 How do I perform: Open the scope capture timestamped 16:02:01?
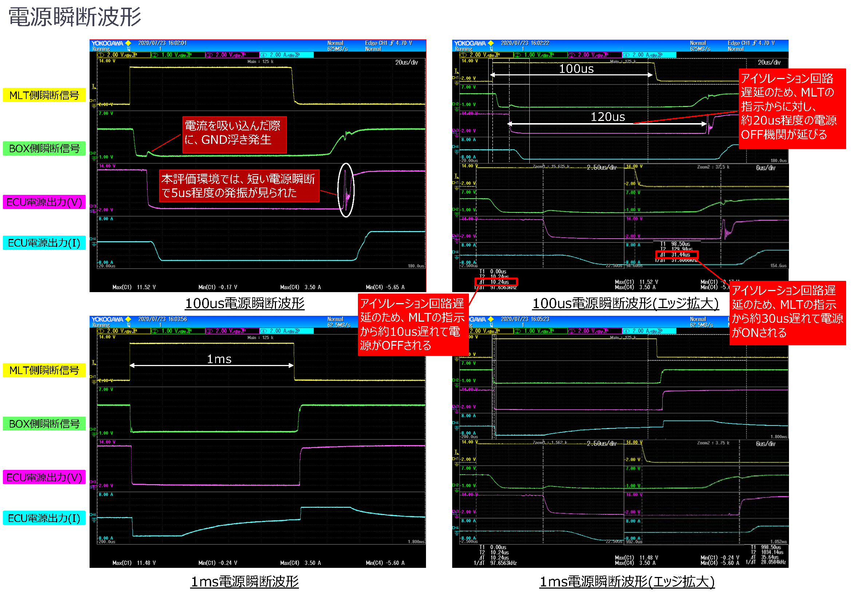coord(257,166)
